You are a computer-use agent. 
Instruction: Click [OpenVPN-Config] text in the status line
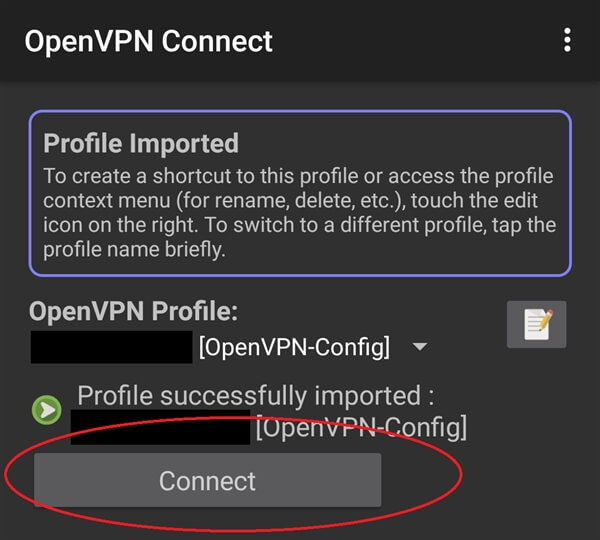(x=361, y=428)
